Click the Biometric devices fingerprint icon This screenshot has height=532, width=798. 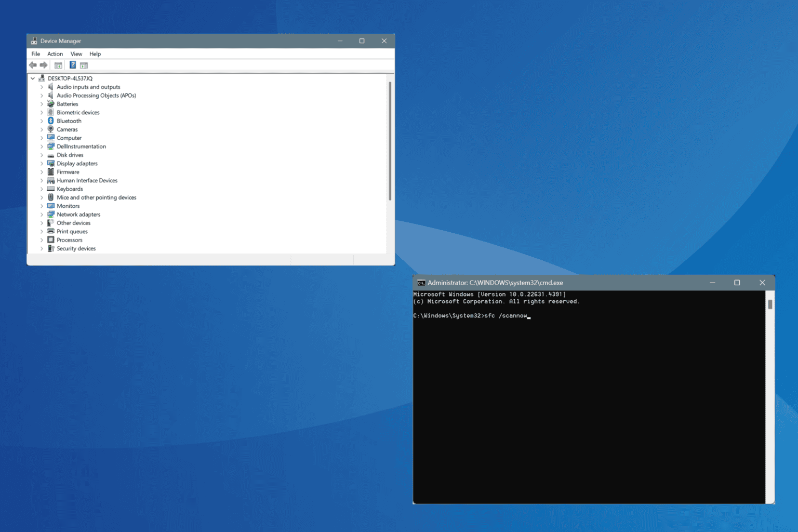point(50,112)
